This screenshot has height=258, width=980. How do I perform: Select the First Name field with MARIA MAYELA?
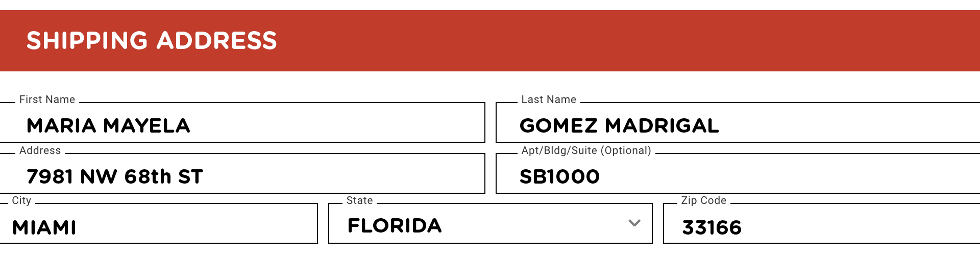click(242, 122)
